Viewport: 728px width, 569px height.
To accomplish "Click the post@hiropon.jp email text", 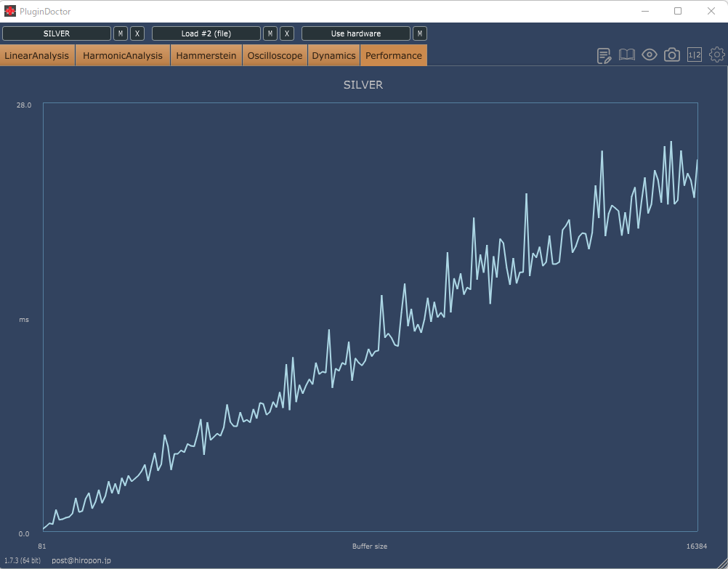I will click(x=81, y=560).
